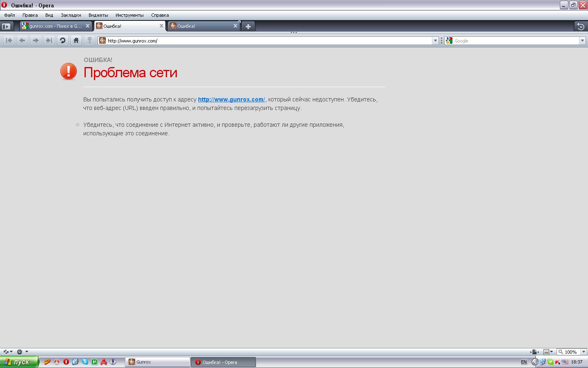Click the Reload page button

tap(62, 40)
